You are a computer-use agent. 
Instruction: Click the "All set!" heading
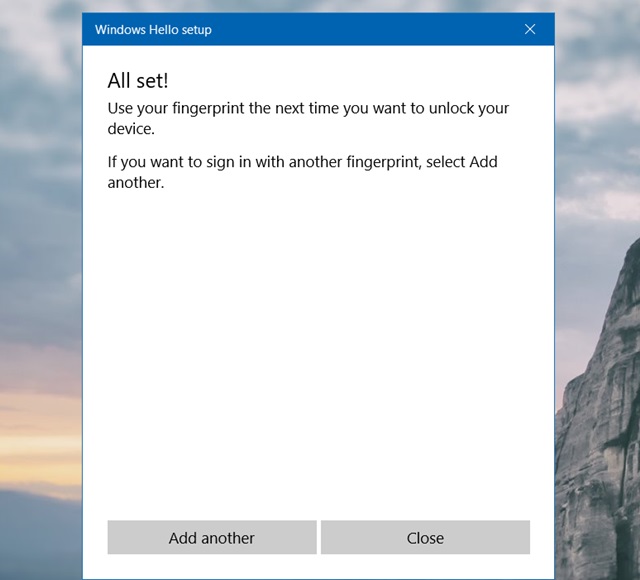(138, 80)
